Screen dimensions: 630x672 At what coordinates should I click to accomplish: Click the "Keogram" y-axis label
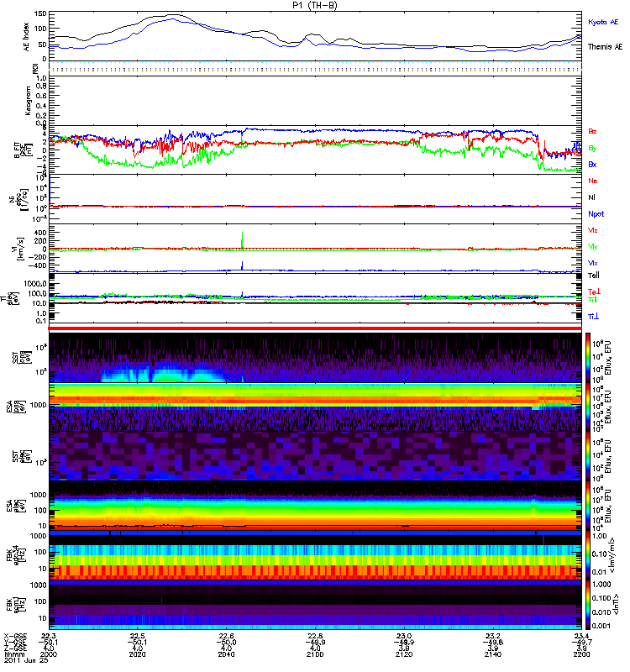28,100
